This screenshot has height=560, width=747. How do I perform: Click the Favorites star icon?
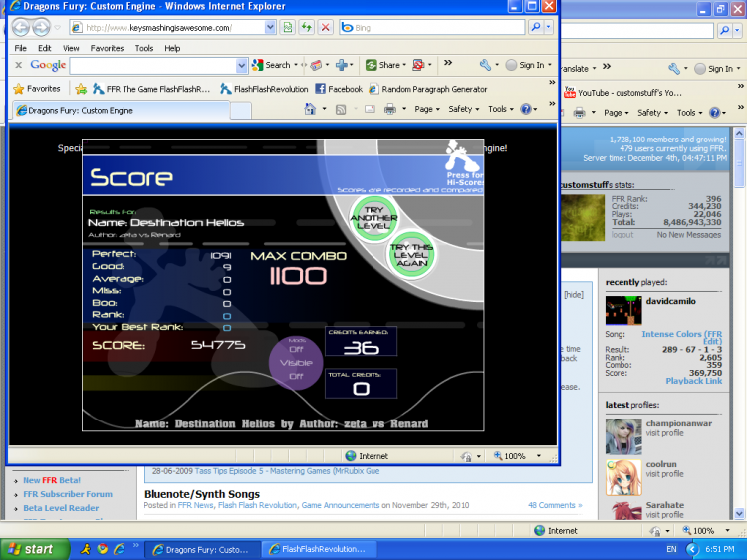pos(18,88)
